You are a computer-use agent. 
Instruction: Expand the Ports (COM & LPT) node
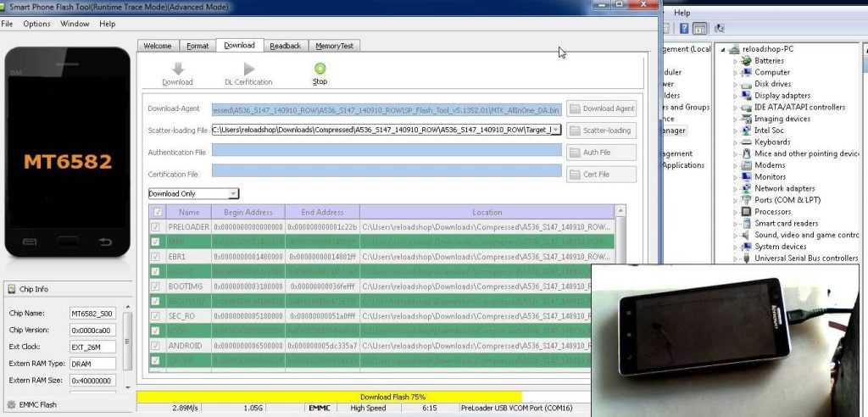(736, 200)
